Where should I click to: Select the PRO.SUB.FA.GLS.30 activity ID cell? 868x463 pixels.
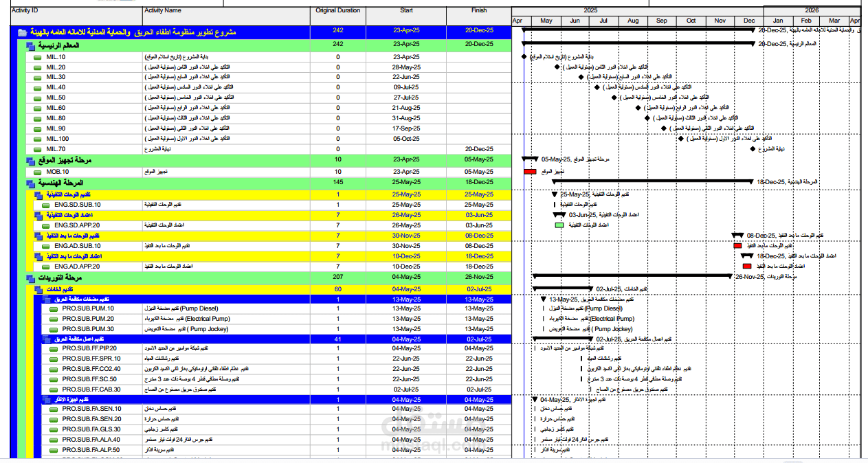91,429
